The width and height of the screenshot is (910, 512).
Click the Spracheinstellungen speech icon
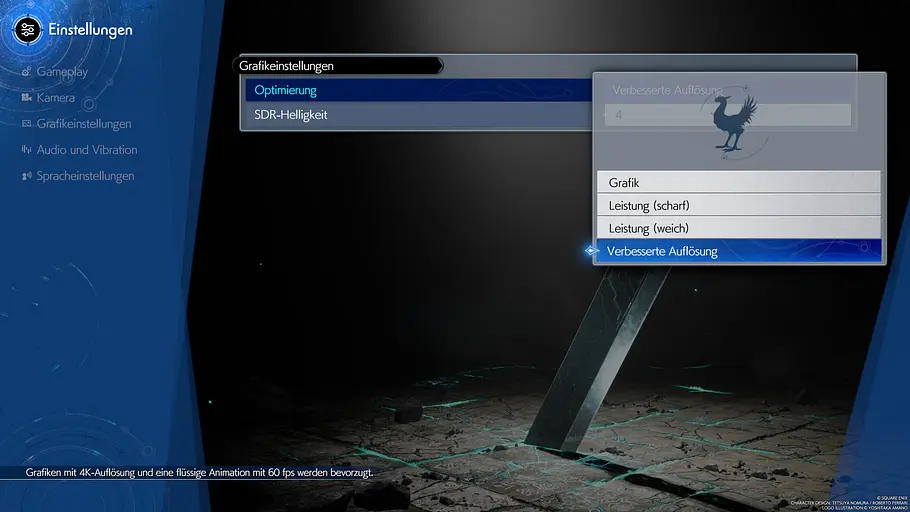tap(26, 176)
